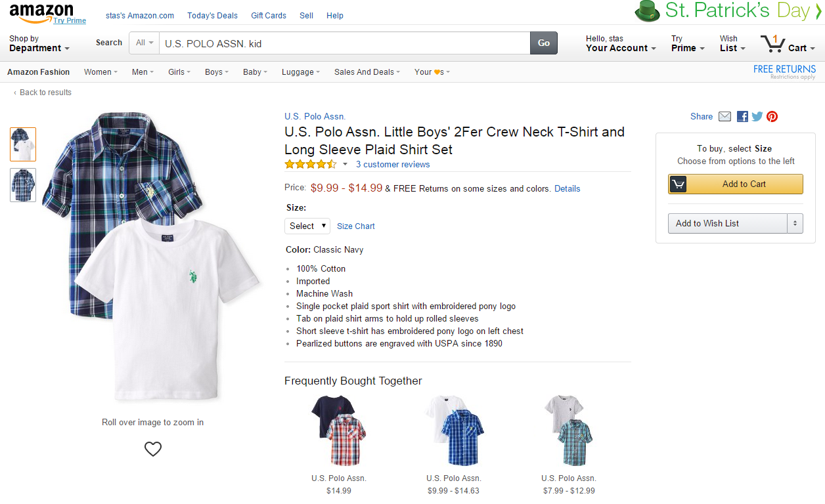Image resolution: width=825 pixels, height=504 pixels.
Task: Open the Sales And Deals menu
Action: [367, 72]
